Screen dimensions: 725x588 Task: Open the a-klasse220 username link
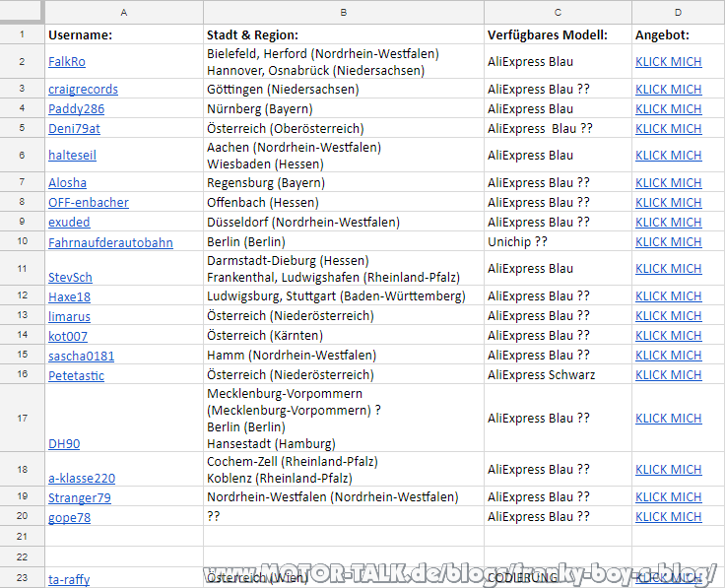[82, 479]
